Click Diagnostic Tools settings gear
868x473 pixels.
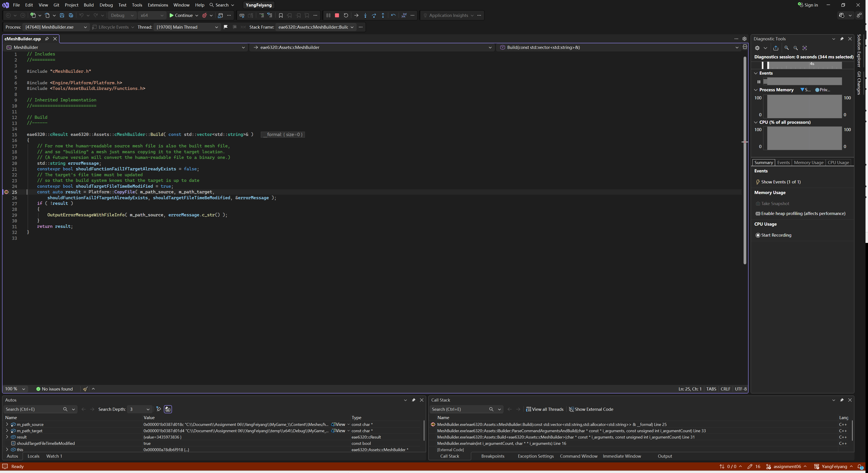(757, 48)
